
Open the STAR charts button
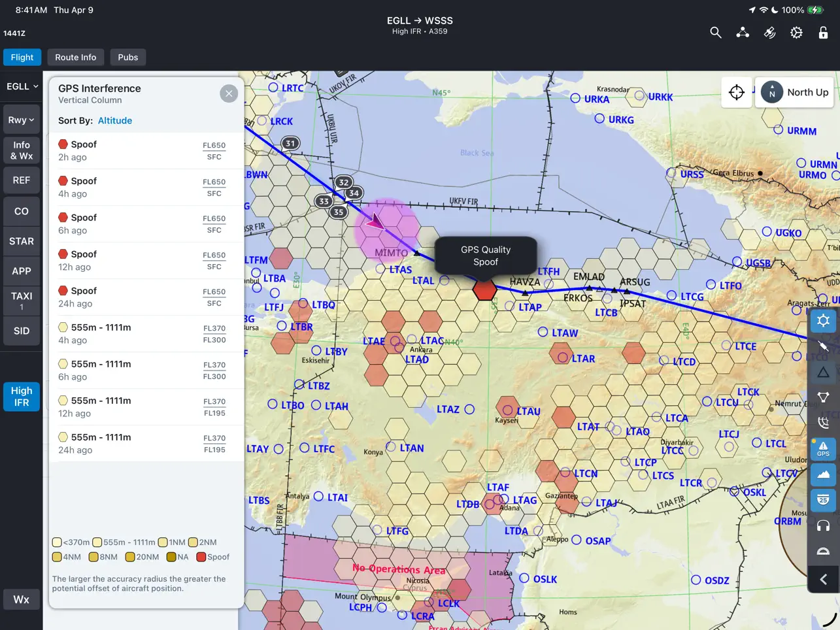[22, 241]
